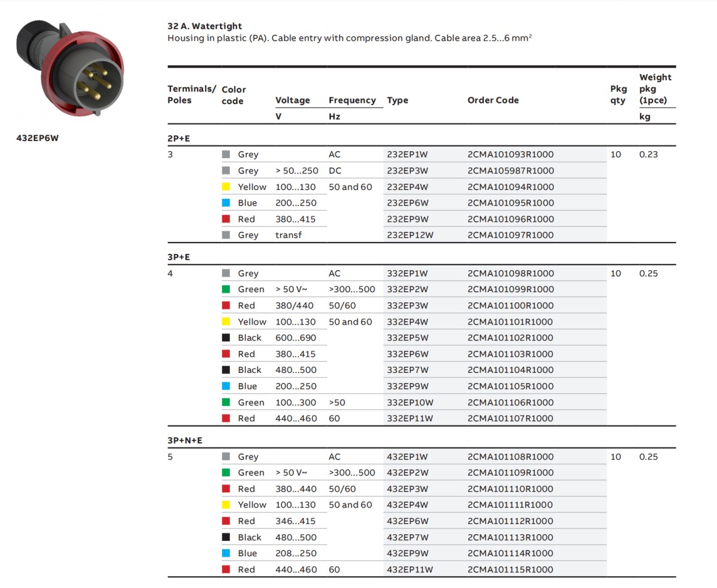Click the "> 50...250" voltage cell
717x588 pixels.
297,170
